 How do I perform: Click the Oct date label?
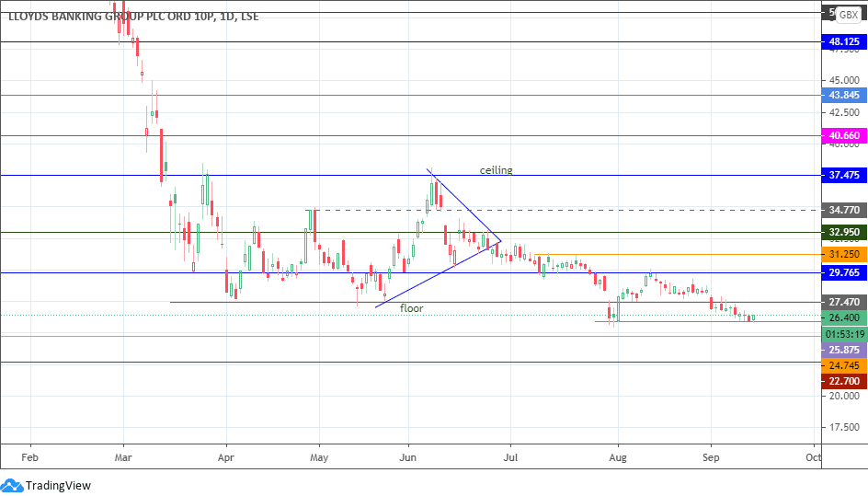point(813,457)
